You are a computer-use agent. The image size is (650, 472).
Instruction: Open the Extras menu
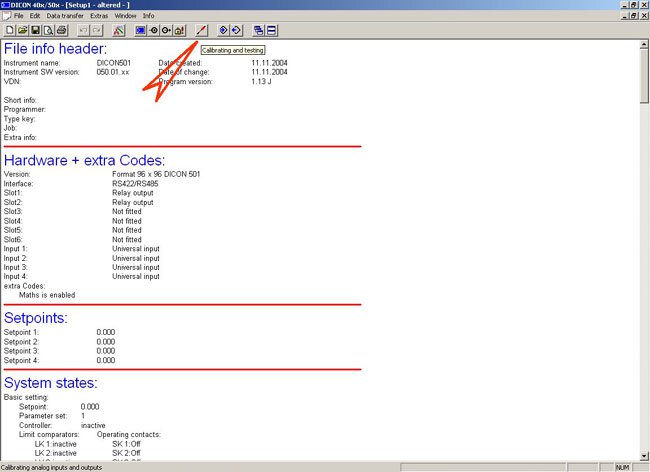point(99,16)
